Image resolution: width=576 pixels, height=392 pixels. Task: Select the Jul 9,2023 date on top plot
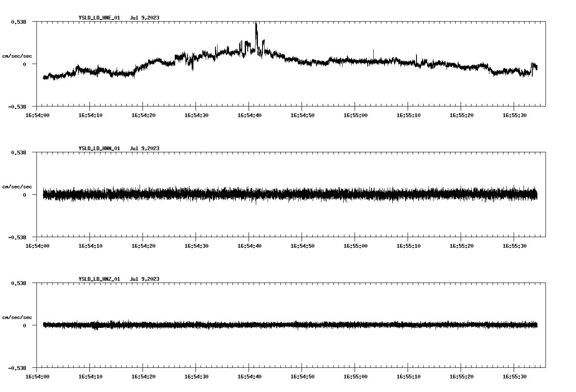tap(145, 18)
